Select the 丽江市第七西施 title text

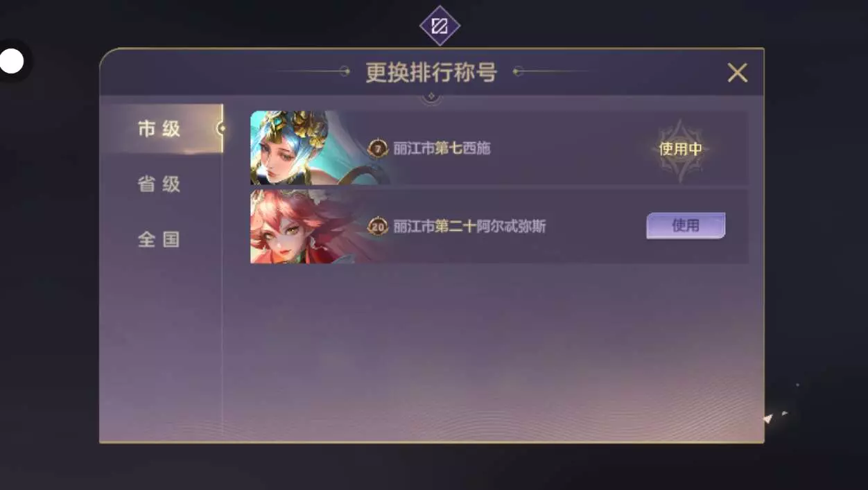[442, 148]
